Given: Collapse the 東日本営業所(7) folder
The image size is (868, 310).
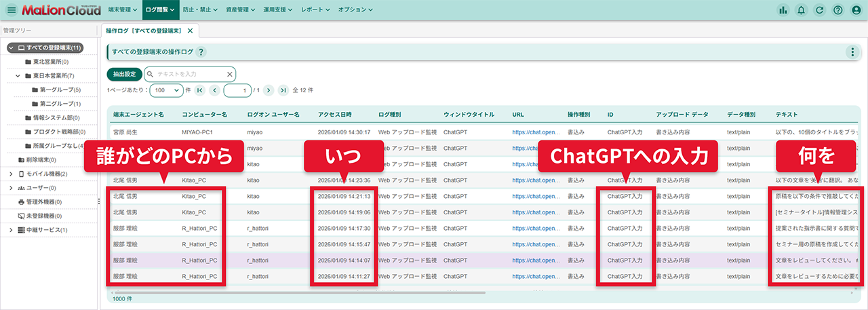Looking at the screenshot, I should coord(18,75).
